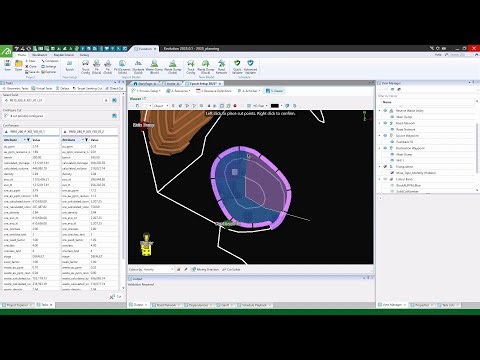This screenshot has width=480, height=360.
Task: Click Waste Dump (Block) in the Import Model group
Action: [154, 66]
